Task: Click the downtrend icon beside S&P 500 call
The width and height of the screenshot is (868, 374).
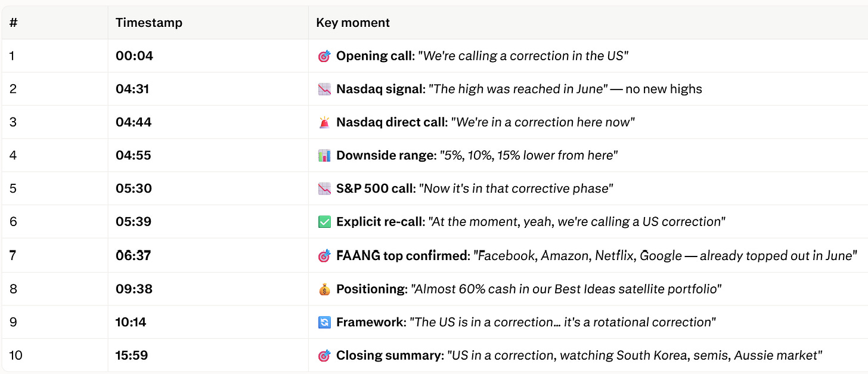Action: [324, 188]
